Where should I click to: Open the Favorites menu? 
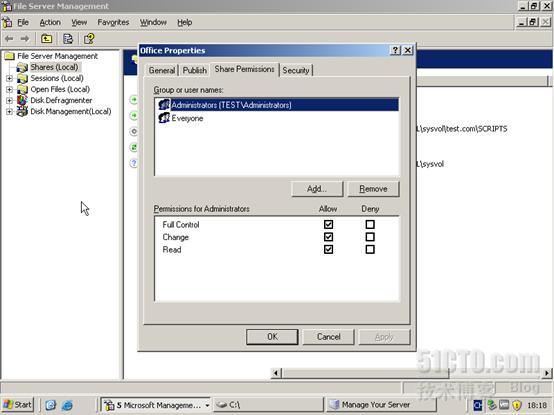(113, 22)
